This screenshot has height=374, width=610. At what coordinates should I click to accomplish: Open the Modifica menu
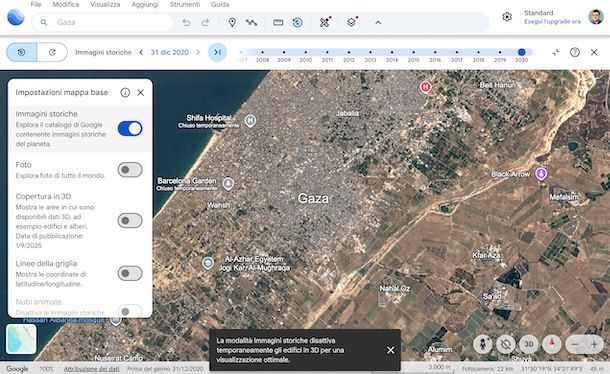66,4
